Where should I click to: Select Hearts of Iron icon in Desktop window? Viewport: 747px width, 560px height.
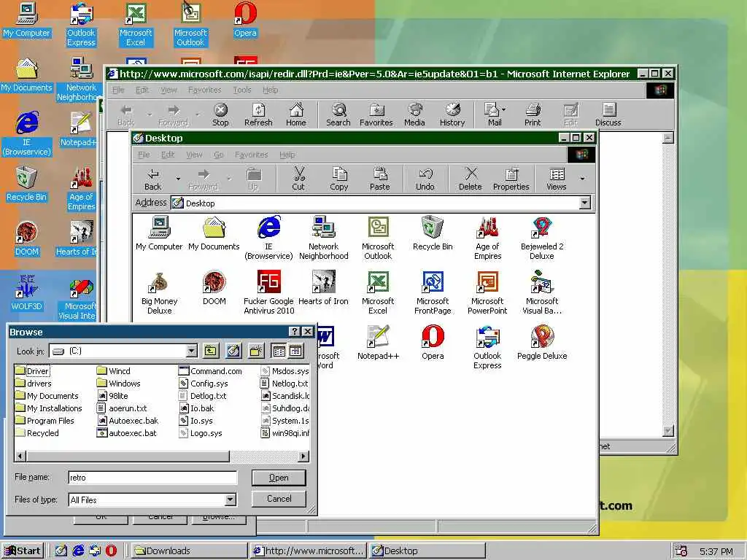pyautogui.click(x=323, y=288)
